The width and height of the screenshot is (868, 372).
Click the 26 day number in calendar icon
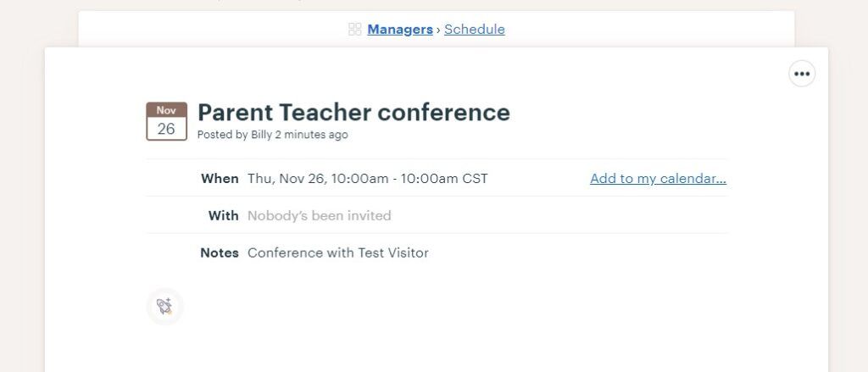[166, 129]
